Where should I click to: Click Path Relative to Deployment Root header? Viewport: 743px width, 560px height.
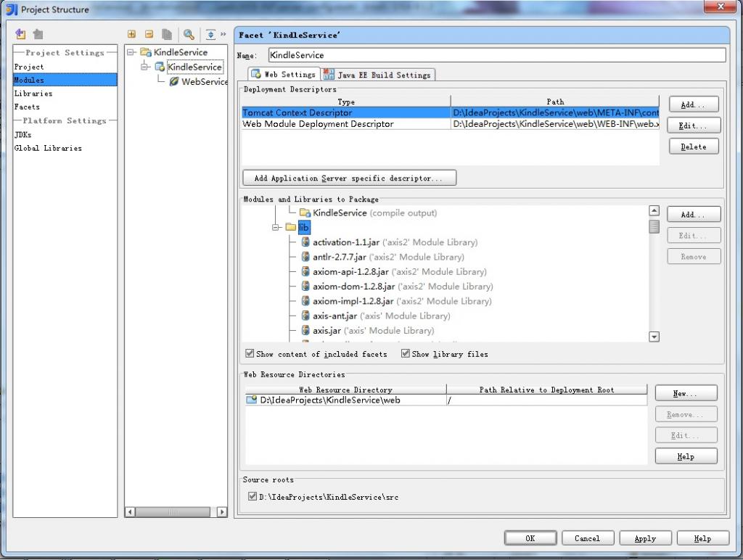[546, 390]
